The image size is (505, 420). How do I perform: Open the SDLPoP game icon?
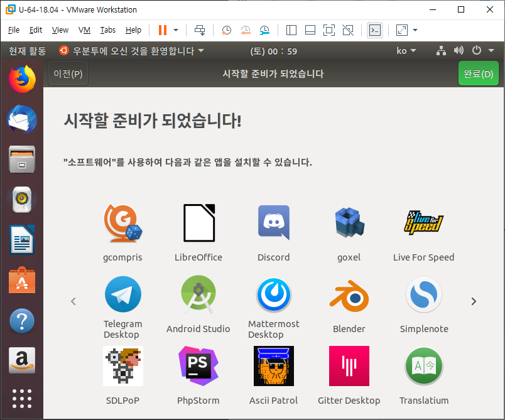tap(122, 366)
